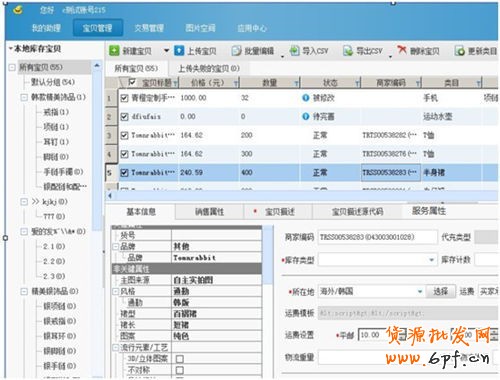Collapse the 韩款精美饰品 tree node
The width and height of the screenshot is (500, 380).
point(24,97)
